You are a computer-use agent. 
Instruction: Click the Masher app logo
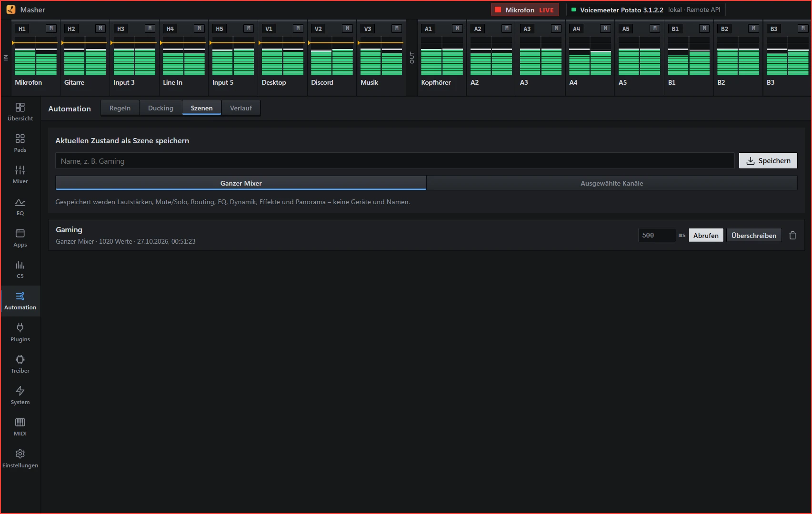(10, 10)
